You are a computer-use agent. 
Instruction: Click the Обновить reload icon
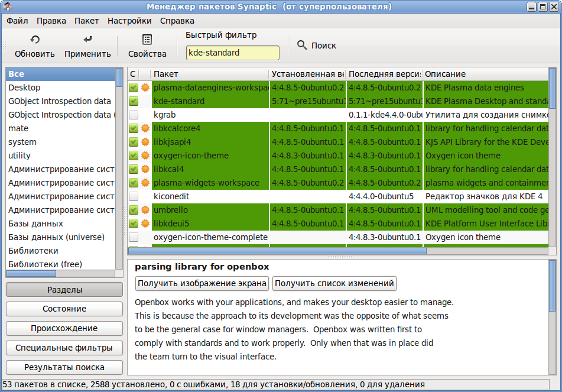[35, 40]
